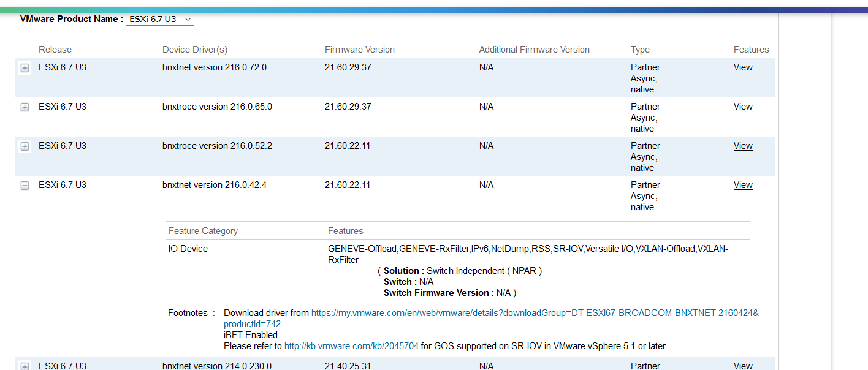
Task: Open the kb.vmware.com/kb/2045704 link
Action: click(x=351, y=346)
